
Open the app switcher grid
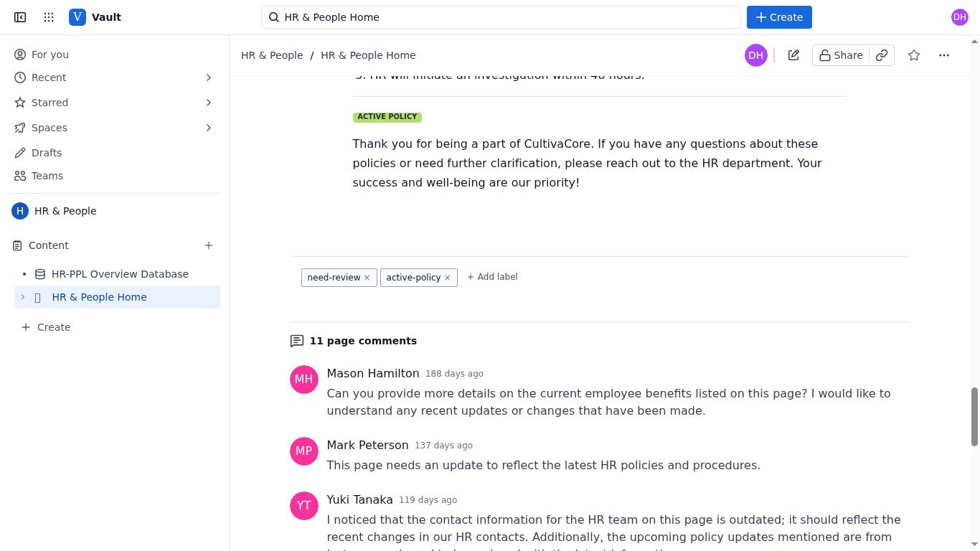coord(49,17)
